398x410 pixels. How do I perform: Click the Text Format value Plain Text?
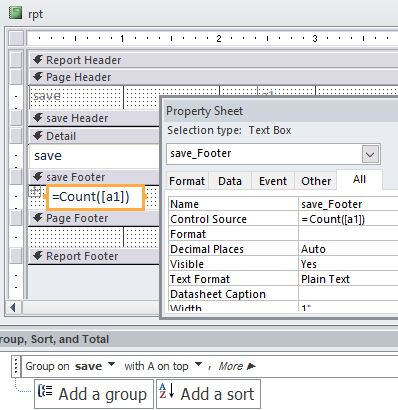[x=348, y=279]
